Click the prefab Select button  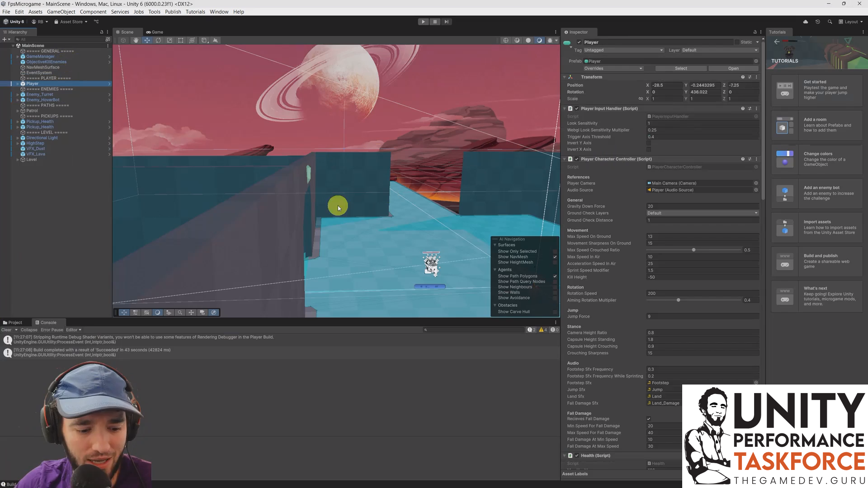click(681, 68)
